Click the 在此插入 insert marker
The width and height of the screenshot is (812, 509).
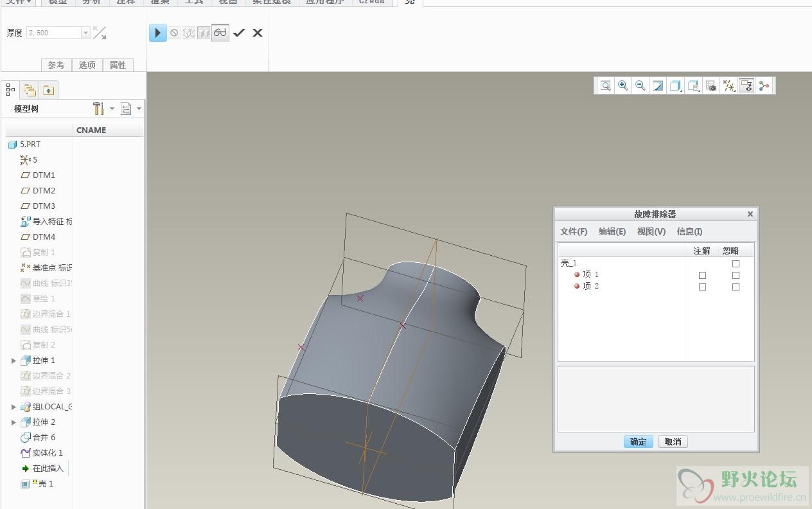[x=42, y=468]
